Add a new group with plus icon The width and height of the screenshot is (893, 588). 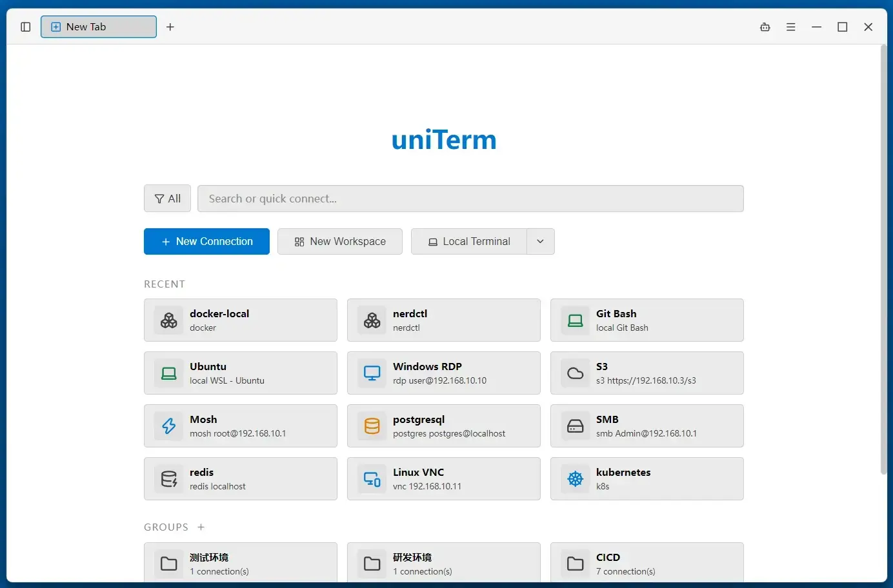pyautogui.click(x=201, y=527)
